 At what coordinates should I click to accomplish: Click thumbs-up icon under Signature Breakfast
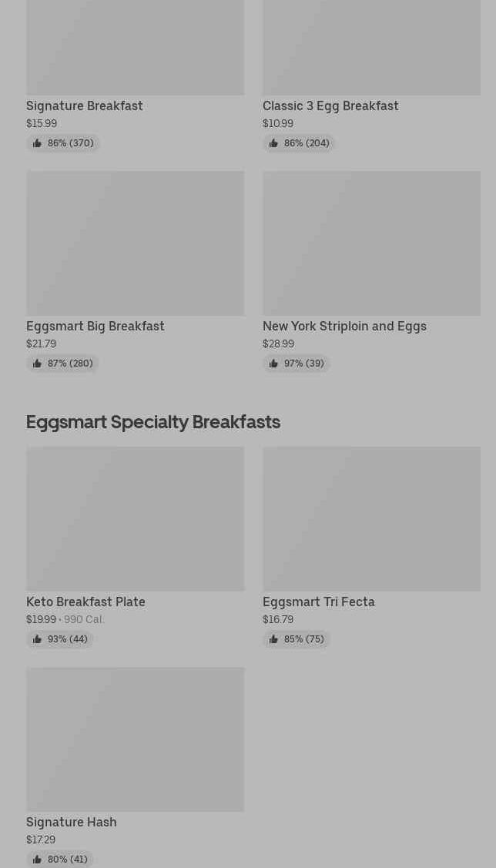point(37,143)
